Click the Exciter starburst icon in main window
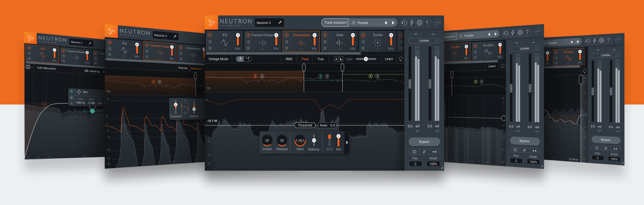Image resolution: width=644 pixels, height=205 pixels. tap(377, 43)
